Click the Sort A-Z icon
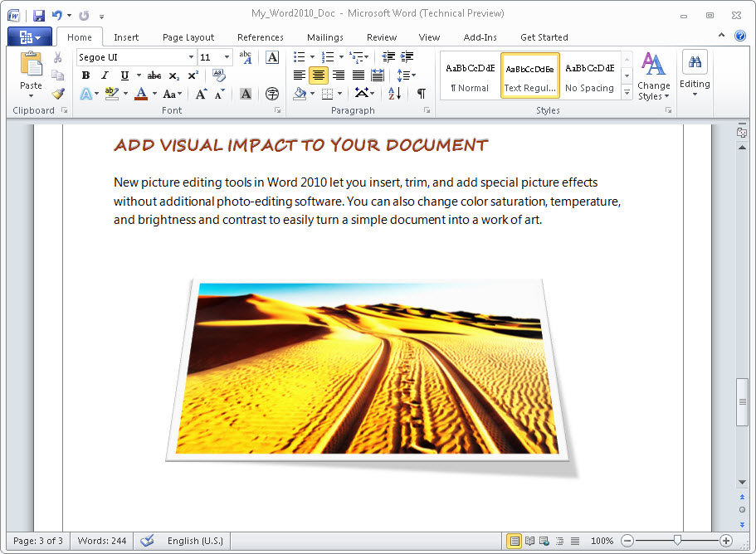This screenshot has height=554, width=756. tap(394, 94)
